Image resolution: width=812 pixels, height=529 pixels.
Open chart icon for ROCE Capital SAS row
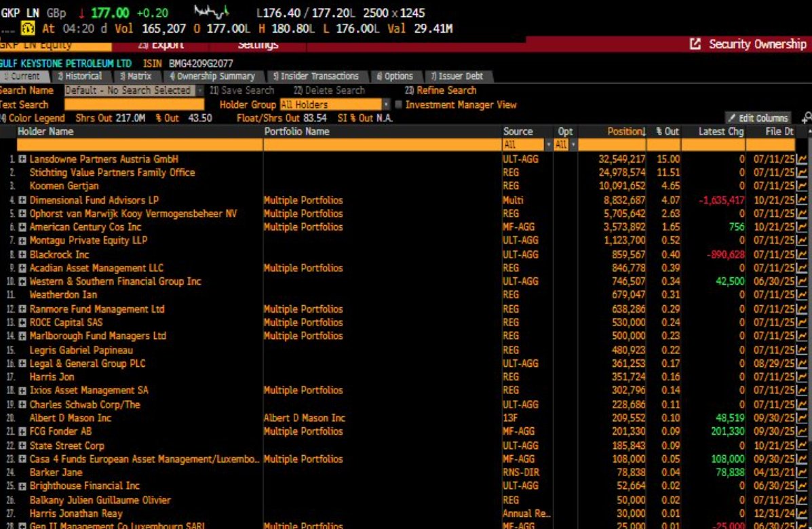pyautogui.click(x=802, y=322)
